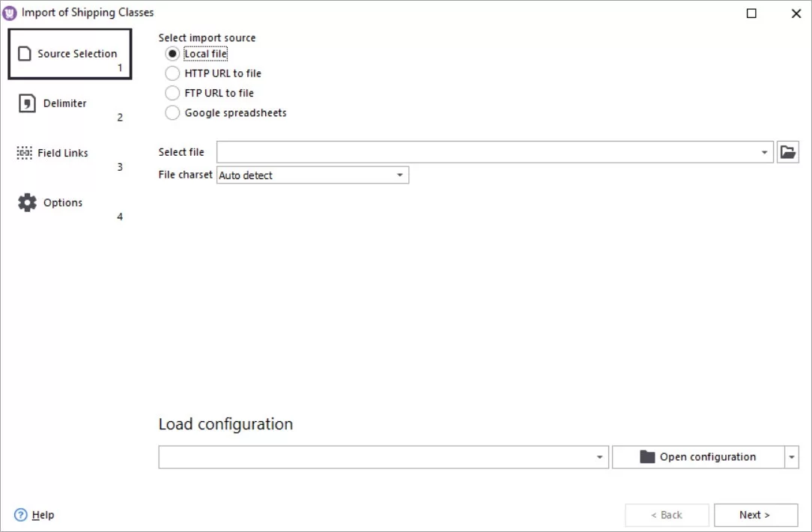Image resolution: width=812 pixels, height=532 pixels.
Task: Click the Field Links grid icon
Action: [23, 152]
